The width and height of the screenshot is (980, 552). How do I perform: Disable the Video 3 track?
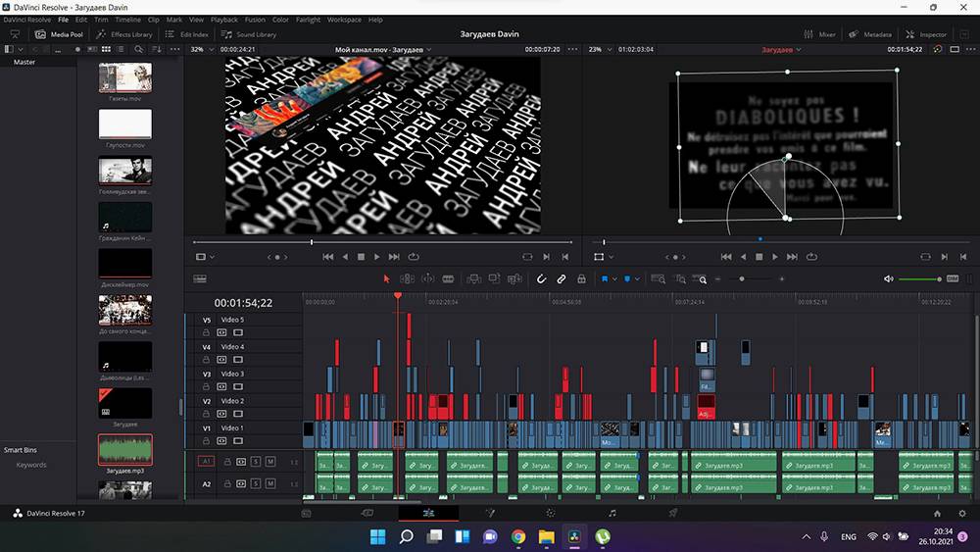click(x=238, y=386)
